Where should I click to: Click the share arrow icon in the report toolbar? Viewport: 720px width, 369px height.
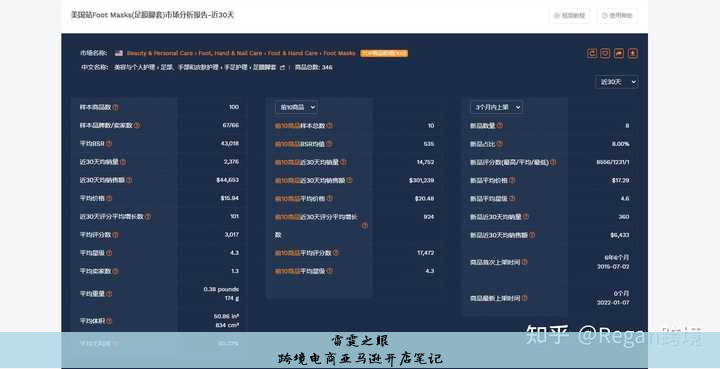(x=619, y=53)
